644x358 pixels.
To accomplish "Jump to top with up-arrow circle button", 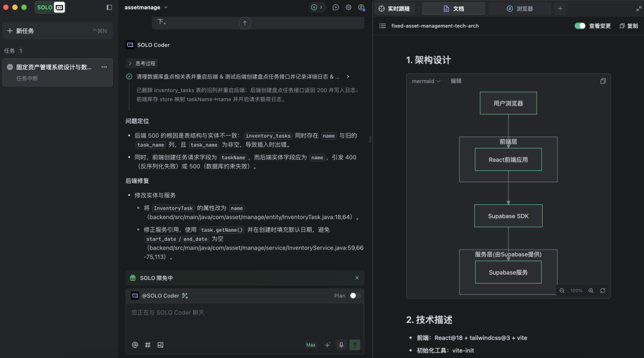I will click(x=245, y=23).
